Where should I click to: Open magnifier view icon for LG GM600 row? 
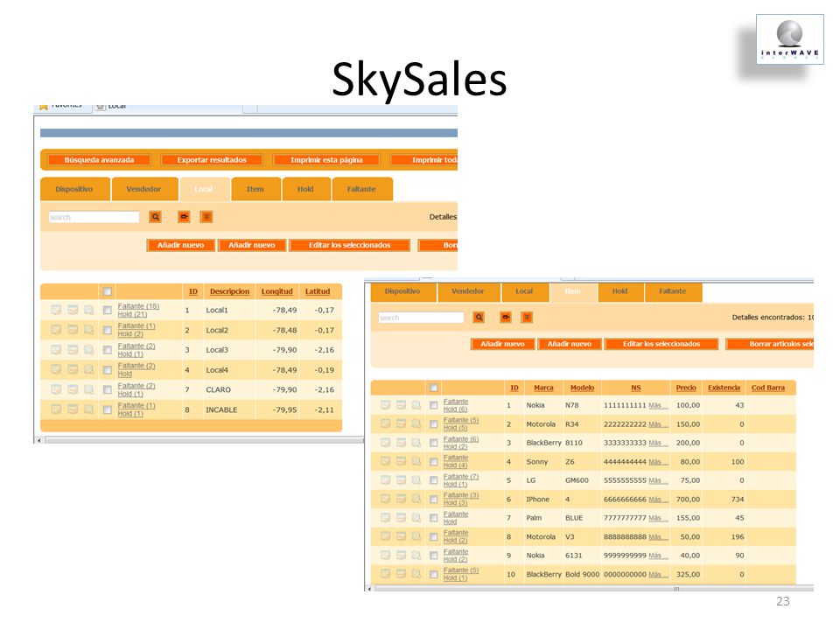click(416, 480)
